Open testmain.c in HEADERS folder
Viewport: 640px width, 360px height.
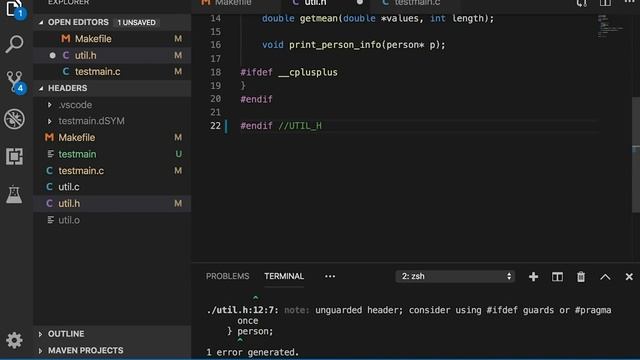tap(112, 171)
